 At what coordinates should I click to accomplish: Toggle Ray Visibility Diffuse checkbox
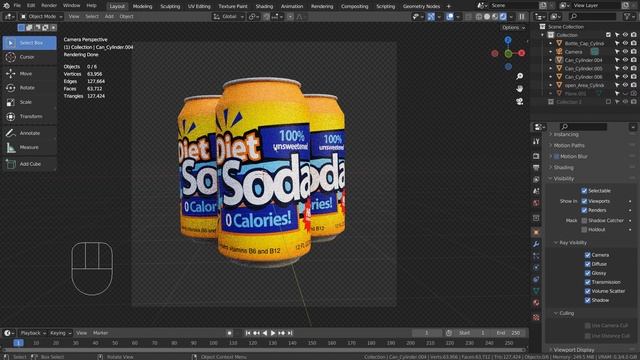(x=587, y=264)
